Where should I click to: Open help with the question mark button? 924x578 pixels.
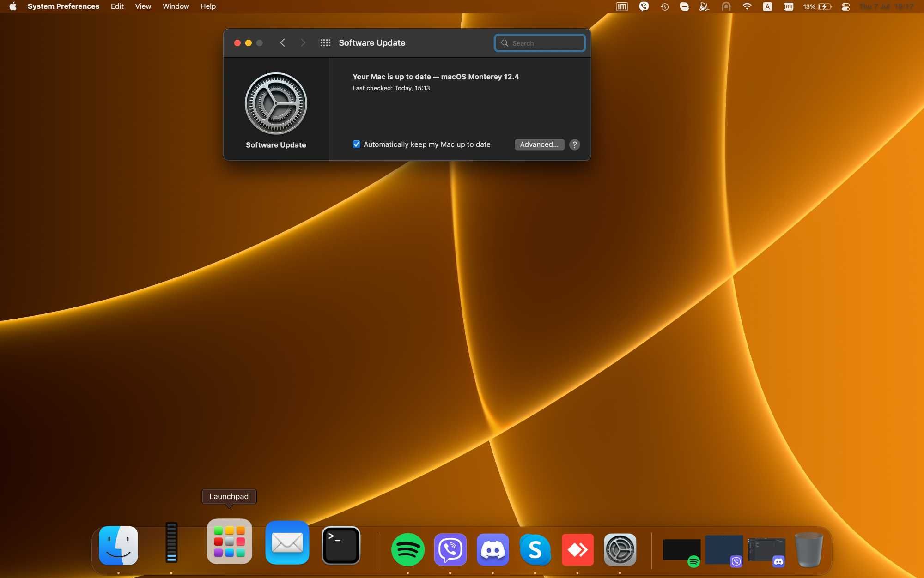tap(575, 144)
